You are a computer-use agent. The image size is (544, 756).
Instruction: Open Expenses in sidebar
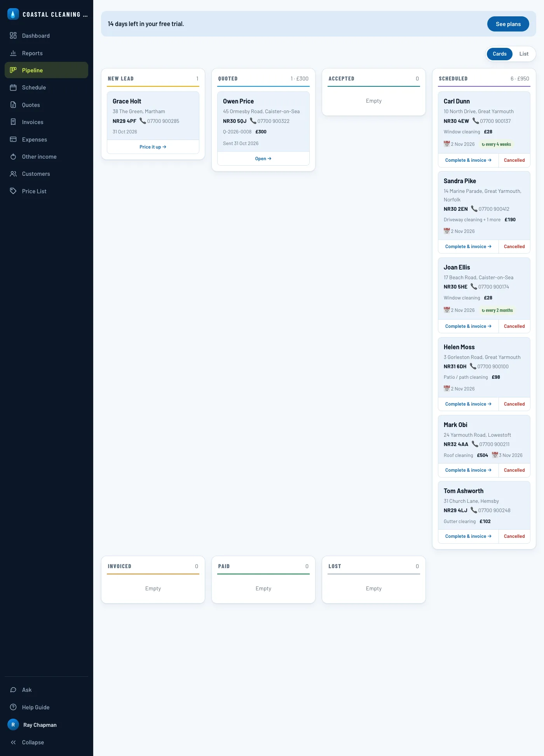click(46, 140)
